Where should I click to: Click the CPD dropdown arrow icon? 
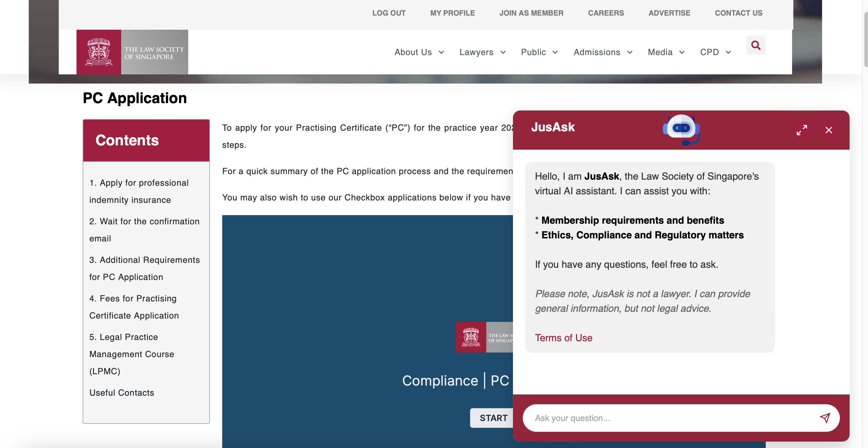tap(728, 51)
